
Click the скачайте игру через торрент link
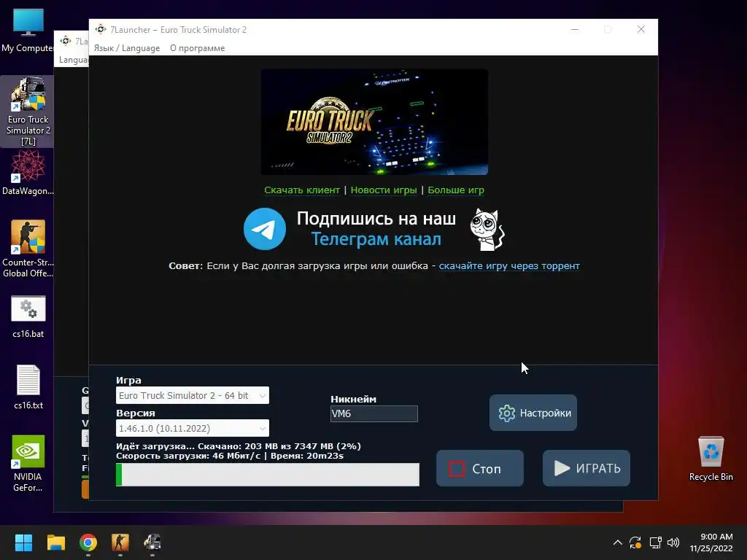coord(509,265)
